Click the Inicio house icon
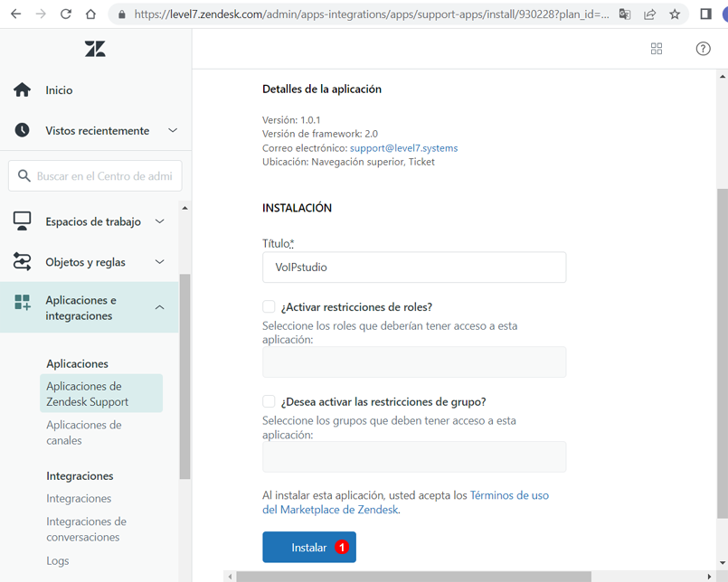 tap(22, 89)
